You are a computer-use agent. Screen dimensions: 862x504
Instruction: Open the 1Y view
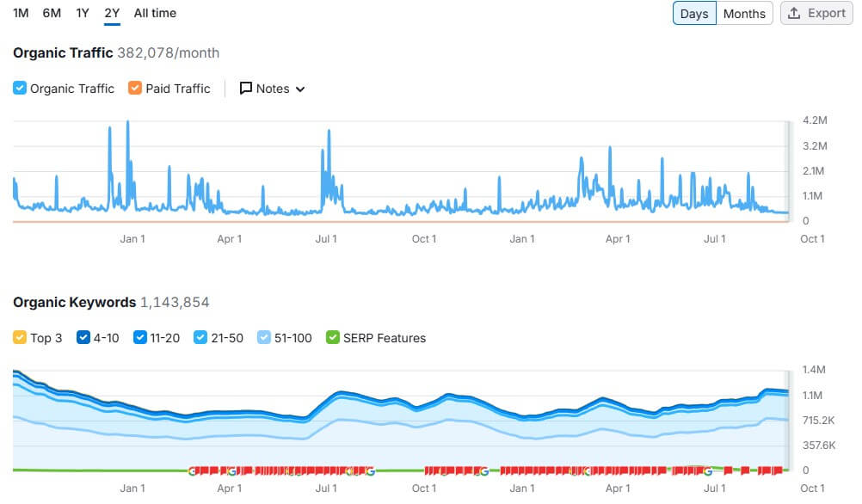[82, 13]
